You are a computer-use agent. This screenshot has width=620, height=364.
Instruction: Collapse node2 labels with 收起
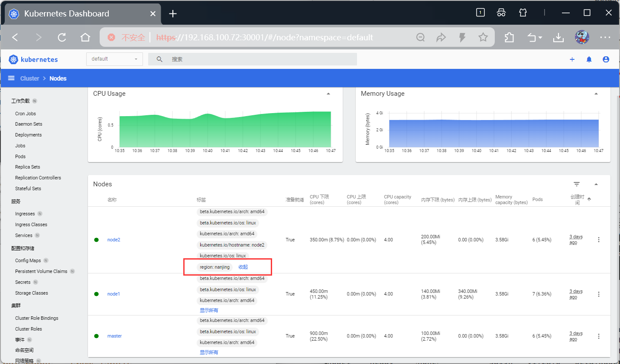point(243,267)
